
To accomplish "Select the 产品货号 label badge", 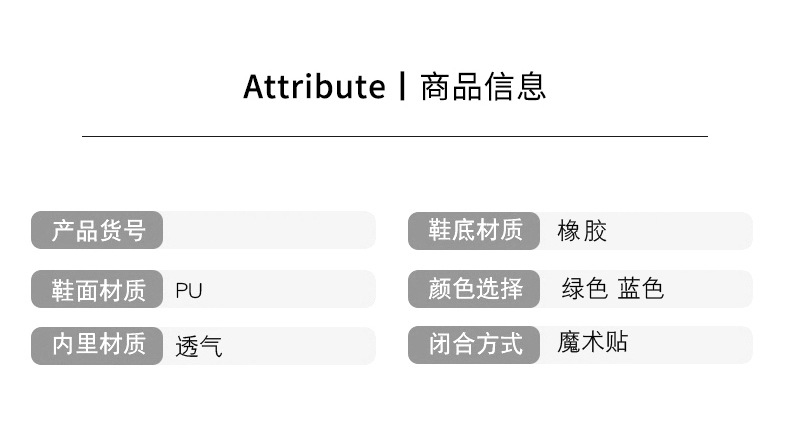I will tap(97, 231).
